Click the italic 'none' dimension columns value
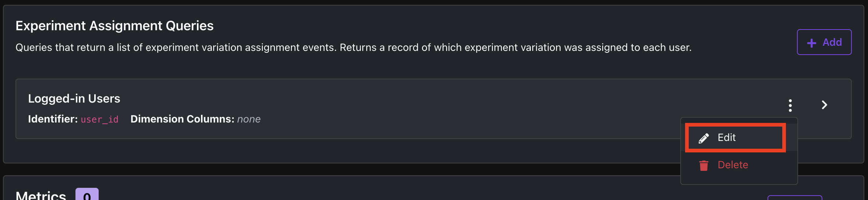The height and width of the screenshot is (200, 868). coord(249,119)
